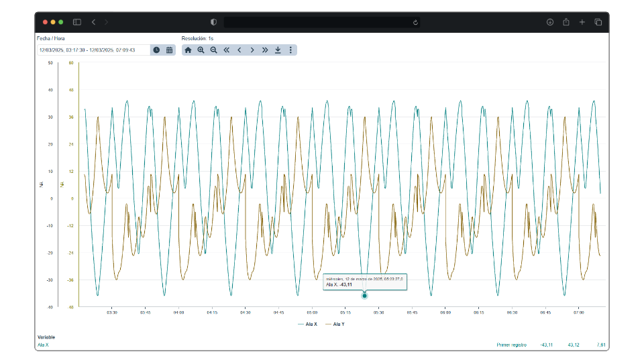Click the Ala X variable row

pos(43,345)
